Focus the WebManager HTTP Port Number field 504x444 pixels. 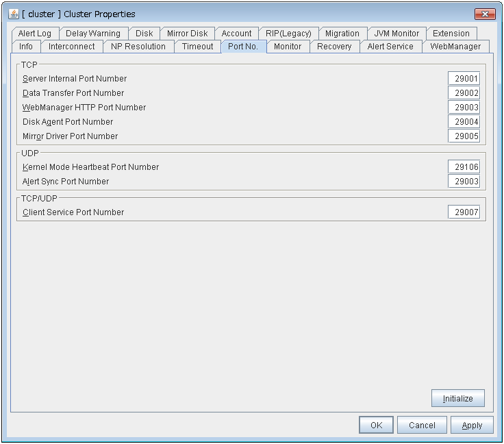coord(464,108)
